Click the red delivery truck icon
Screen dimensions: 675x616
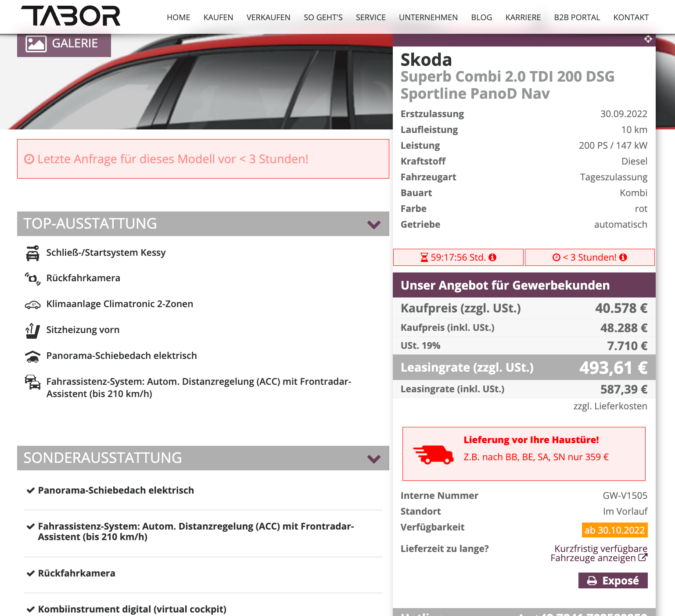pos(433,455)
